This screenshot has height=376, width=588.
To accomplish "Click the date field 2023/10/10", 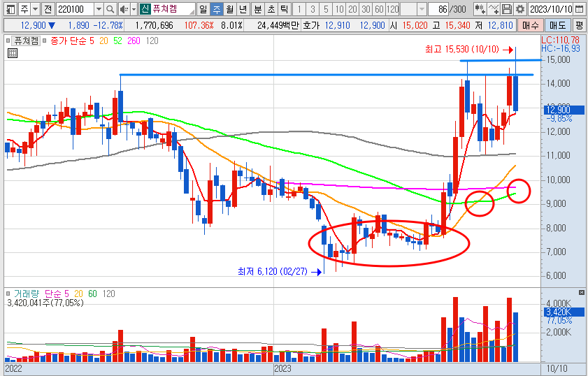I will point(550,9).
